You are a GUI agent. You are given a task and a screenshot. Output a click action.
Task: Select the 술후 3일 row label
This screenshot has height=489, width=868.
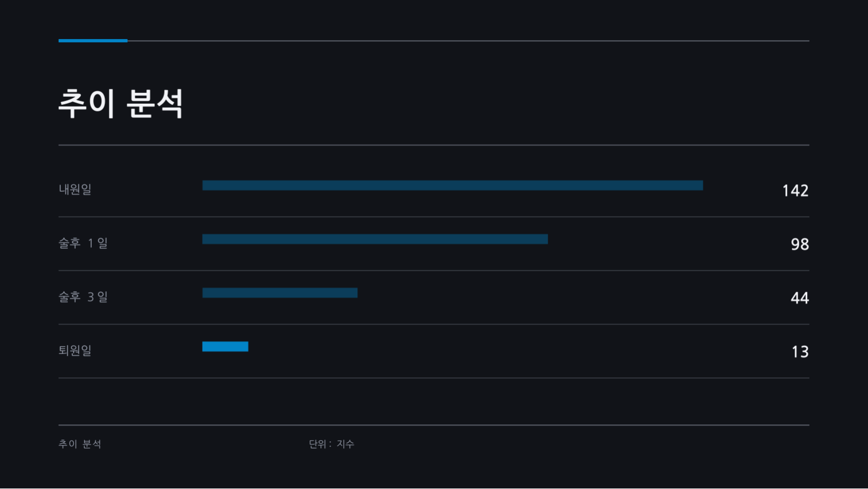(83, 297)
